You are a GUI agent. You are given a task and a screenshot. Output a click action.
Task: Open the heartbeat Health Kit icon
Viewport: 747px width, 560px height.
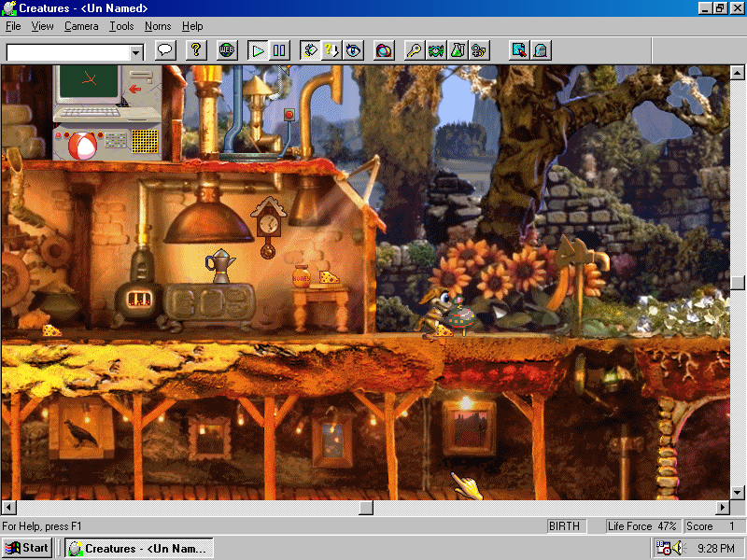[x=435, y=50]
